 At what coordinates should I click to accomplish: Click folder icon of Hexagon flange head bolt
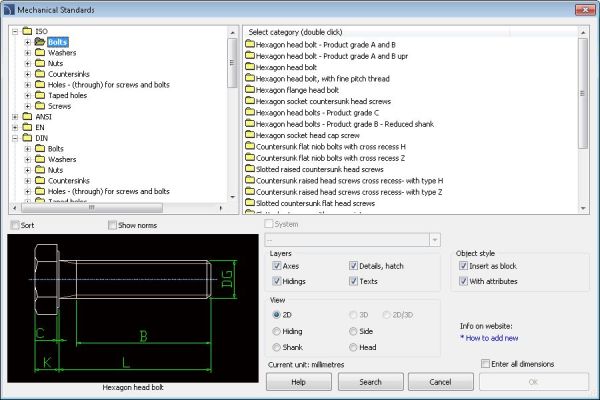pyautogui.click(x=250, y=90)
